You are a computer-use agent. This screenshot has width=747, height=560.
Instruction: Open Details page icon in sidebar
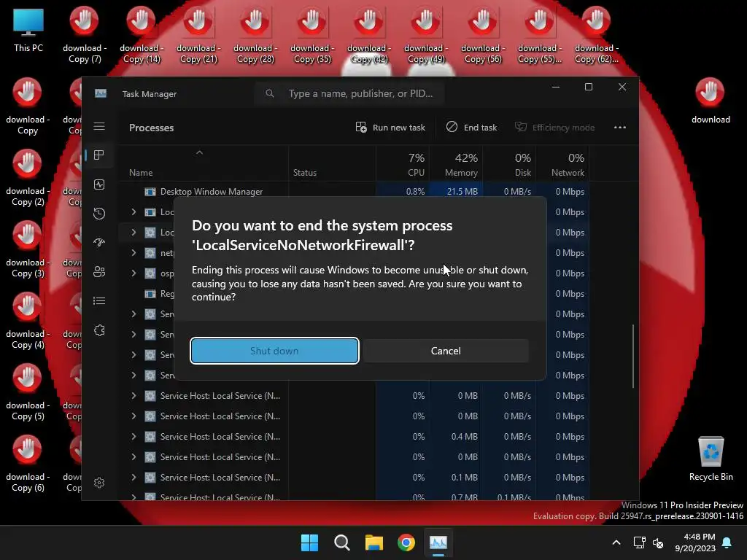99,301
